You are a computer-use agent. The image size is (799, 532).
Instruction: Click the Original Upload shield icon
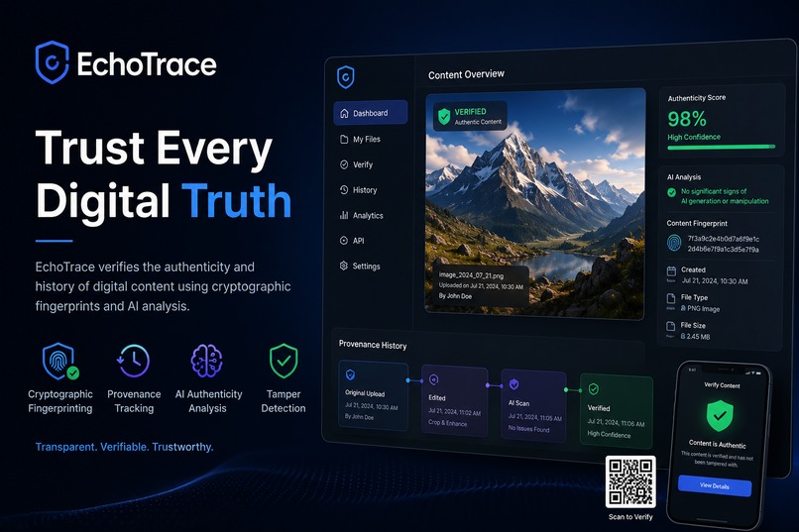(350, 374)
